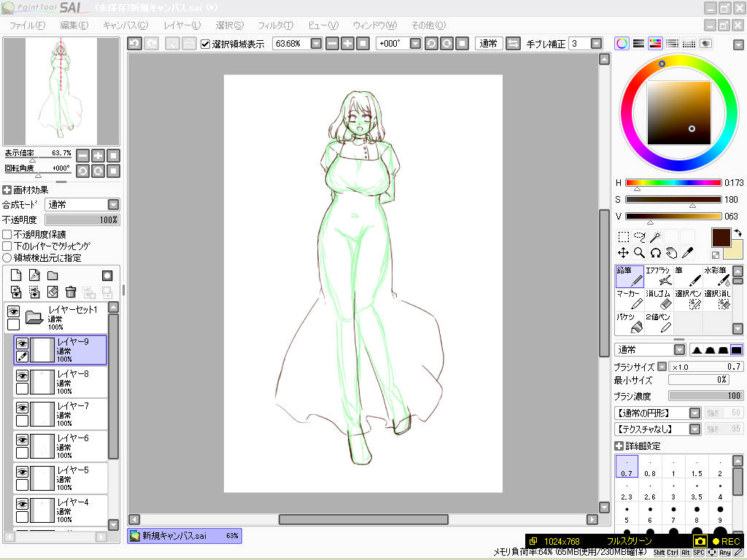Image resolution: width=747 pixels, height=560 pixels.
Task: Open the レイヤー(L) menu
Action: [182, 26]
